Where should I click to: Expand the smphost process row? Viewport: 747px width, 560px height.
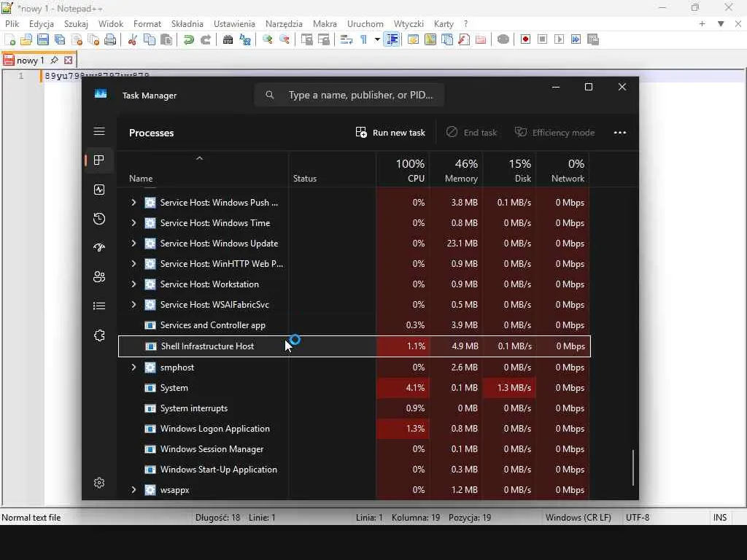pyautogui.click(x=133, y=367)
